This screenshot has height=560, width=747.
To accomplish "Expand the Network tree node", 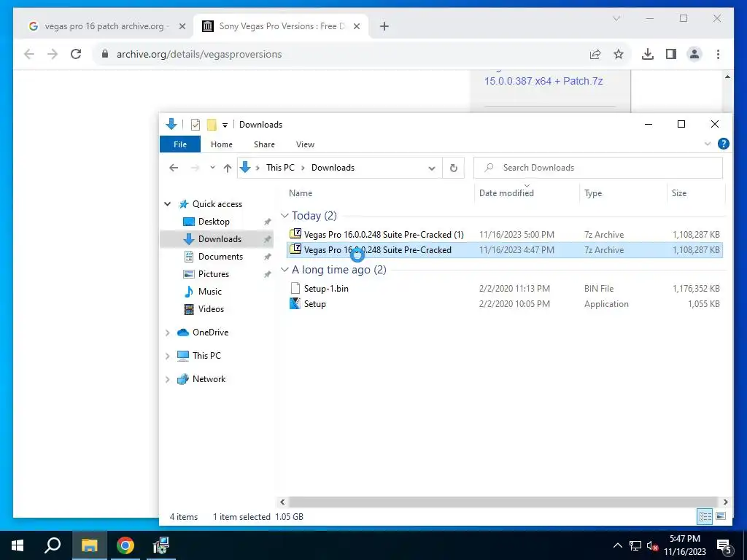I will [168, 379].
